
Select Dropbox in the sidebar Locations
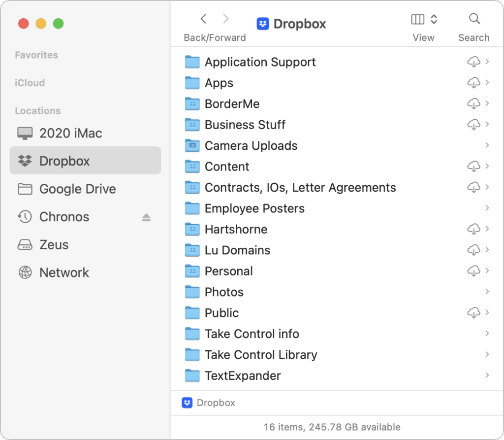coord(85,161)
